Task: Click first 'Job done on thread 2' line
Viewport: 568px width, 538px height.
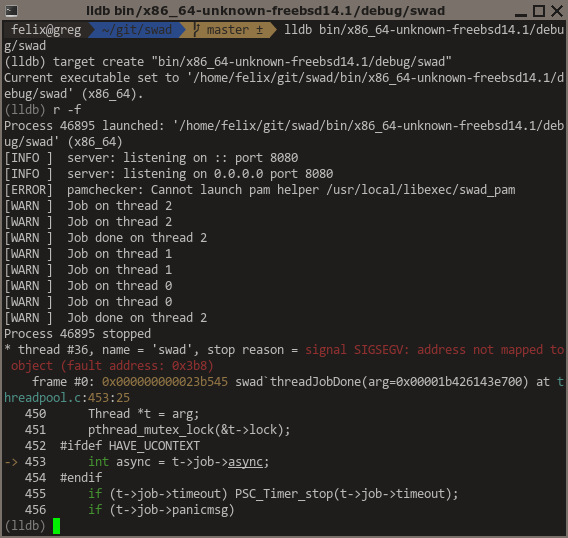Action: click(105, 238)
